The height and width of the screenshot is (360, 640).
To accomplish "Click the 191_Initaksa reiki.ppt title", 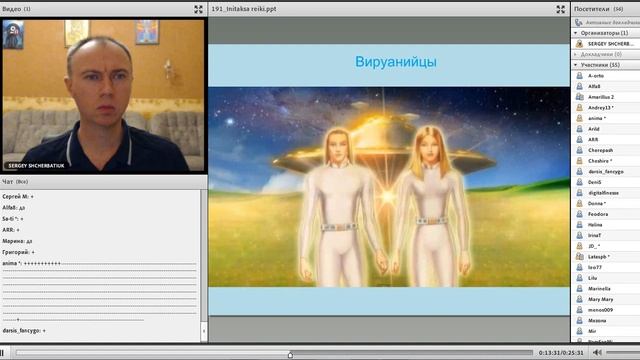I will click(x=244, y=9).
